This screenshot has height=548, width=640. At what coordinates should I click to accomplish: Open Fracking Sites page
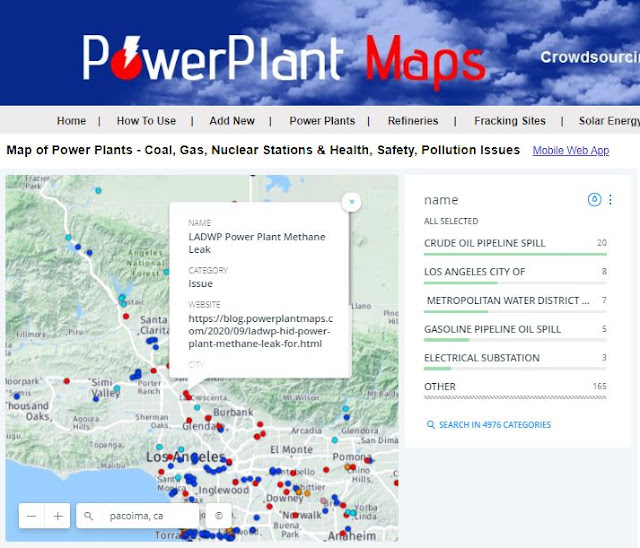pos(510,121)
